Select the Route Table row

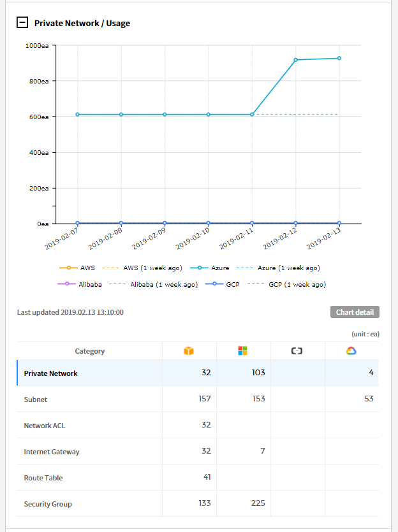click(x=43, y=478)
